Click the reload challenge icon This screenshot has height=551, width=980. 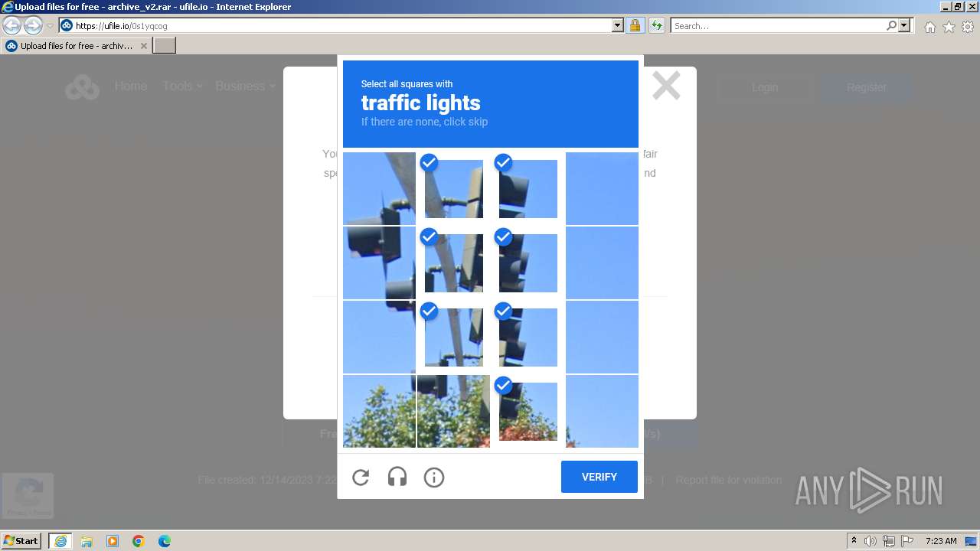(x=361, y=478)
